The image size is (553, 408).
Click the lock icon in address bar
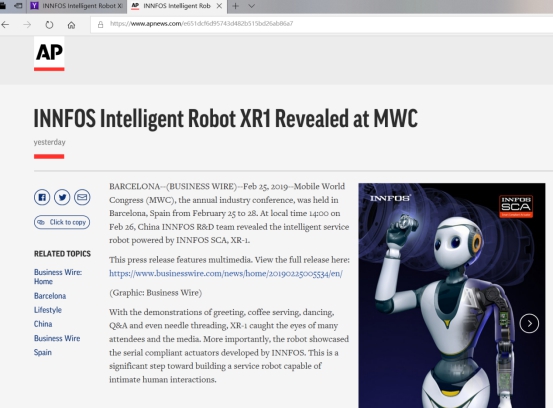(101, 24)
